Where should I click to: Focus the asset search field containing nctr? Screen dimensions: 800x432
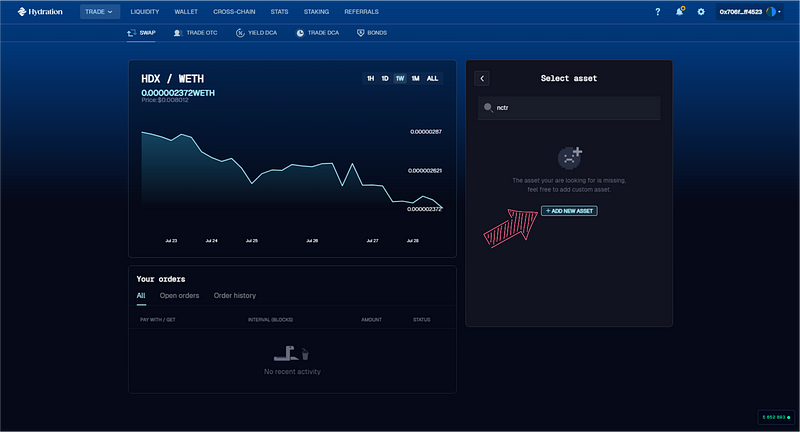[569, 108]
